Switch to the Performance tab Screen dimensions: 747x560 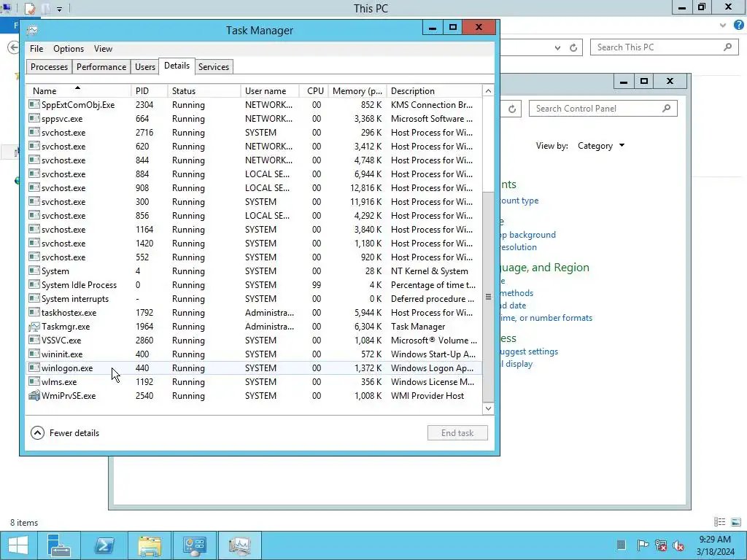click(101, 67)
